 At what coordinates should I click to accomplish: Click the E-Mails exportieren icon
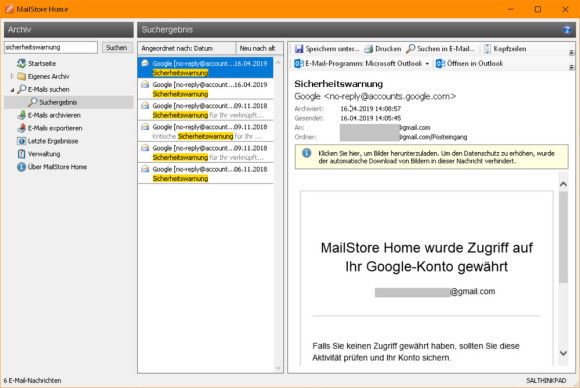click(22, 128)
